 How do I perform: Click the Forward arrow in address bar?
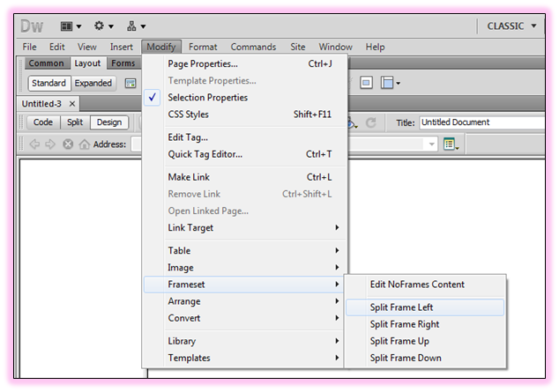click(50, 144)
